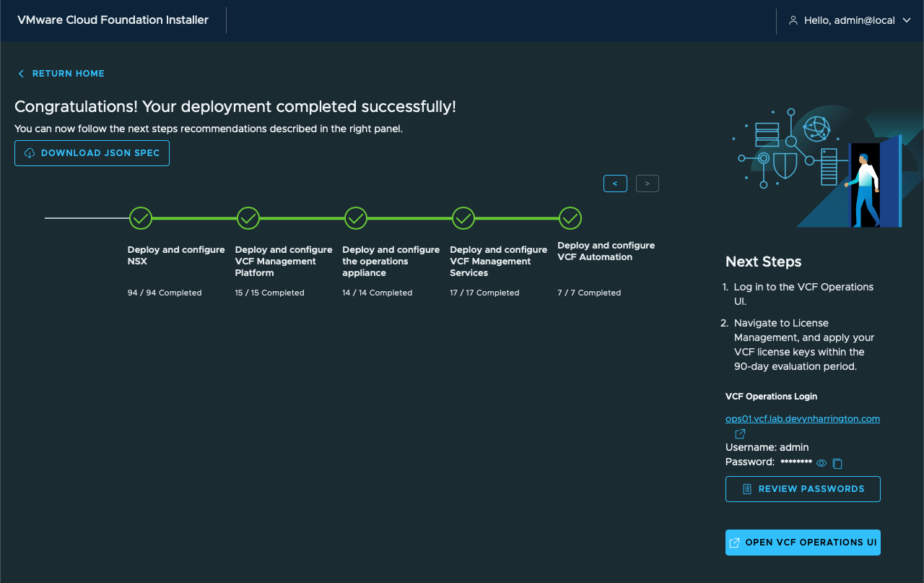924x583 pixels.
Task: Click the user avatar icon beside Hello
Action: (793, 21)
